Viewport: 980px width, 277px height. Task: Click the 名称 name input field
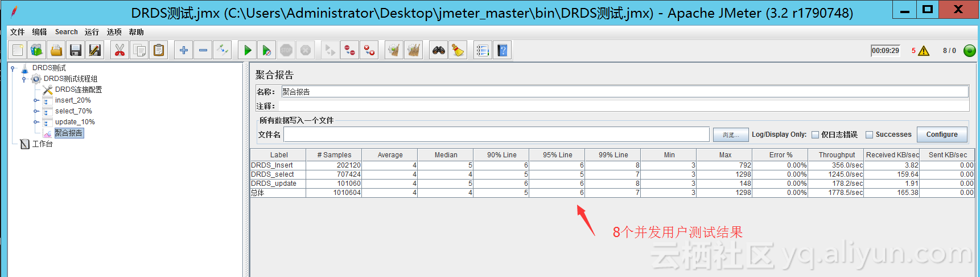[625, 92]
